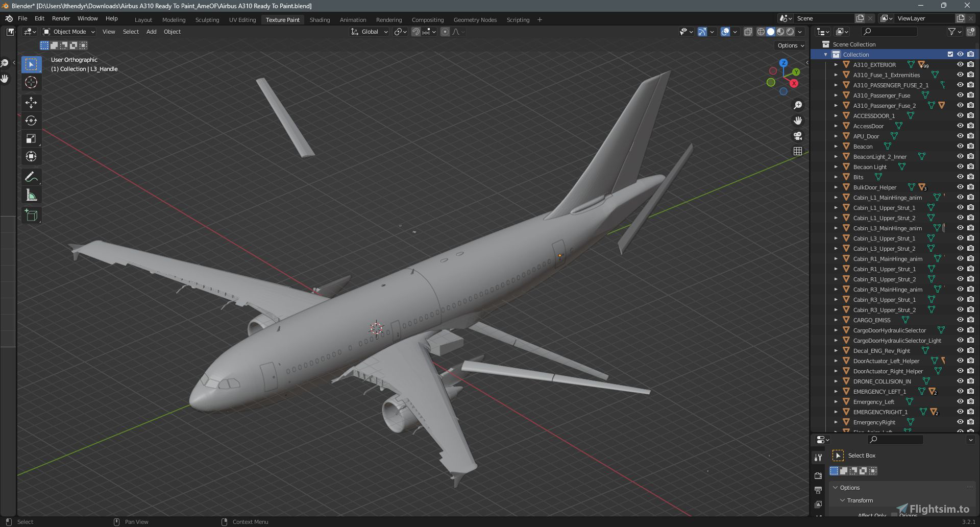
Task: Toggle camera view icon in viewport
Action: point(798,136)
